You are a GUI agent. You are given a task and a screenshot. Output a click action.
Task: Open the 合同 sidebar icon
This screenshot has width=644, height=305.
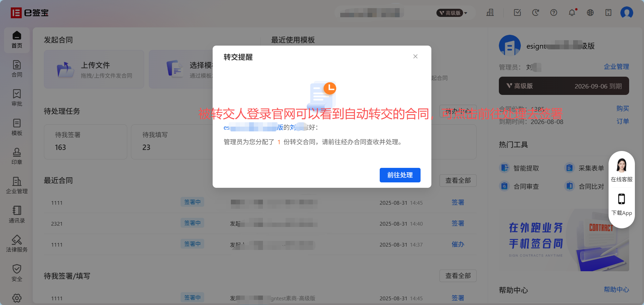point(17,69)
